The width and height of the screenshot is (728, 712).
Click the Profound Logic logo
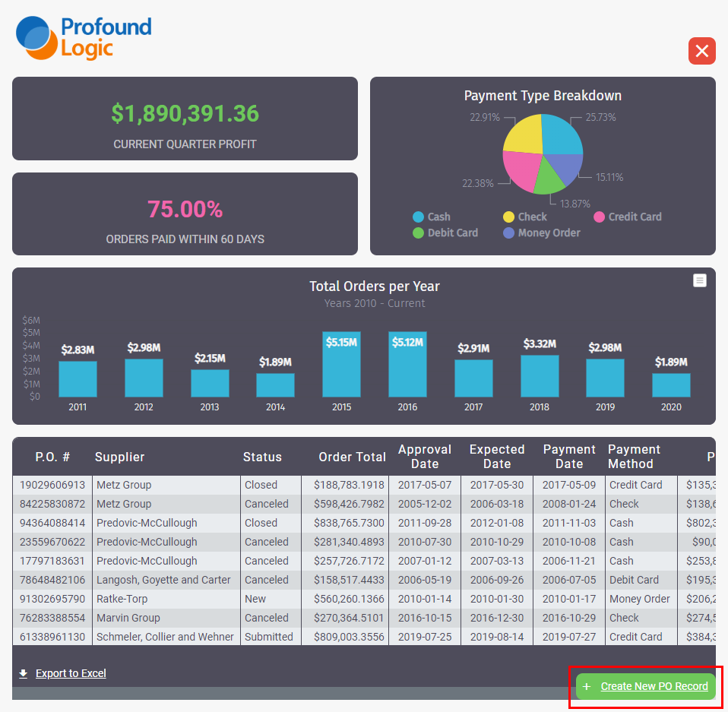coord(84,38)
